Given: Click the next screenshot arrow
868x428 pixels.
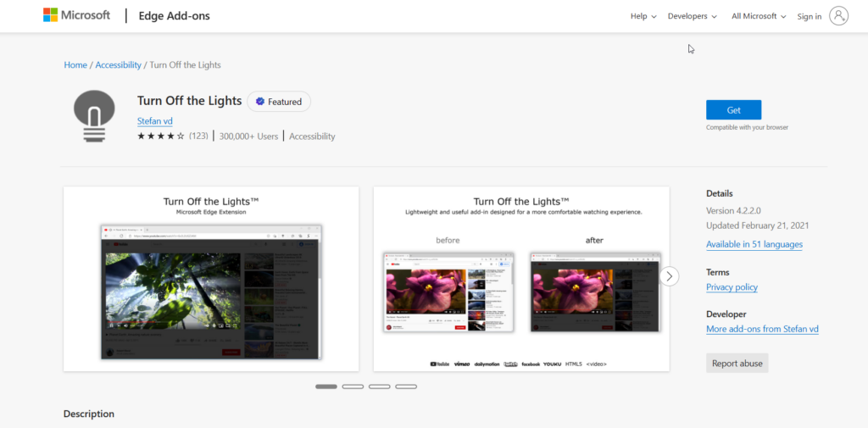Looking at the screenshot, I should [670, 275].
